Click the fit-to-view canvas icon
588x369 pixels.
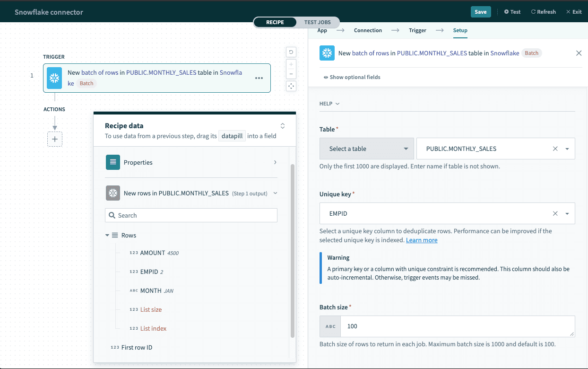(291, 86)
